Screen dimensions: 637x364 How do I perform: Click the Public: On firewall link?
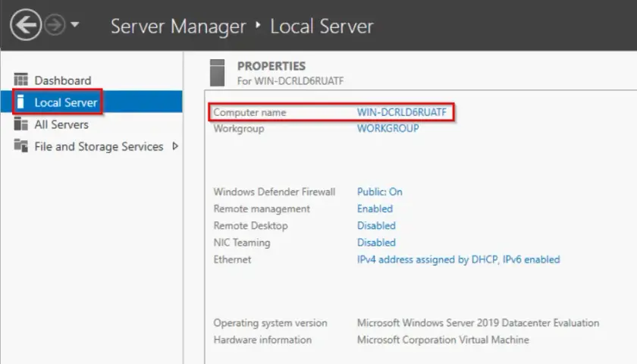[380, 192]
